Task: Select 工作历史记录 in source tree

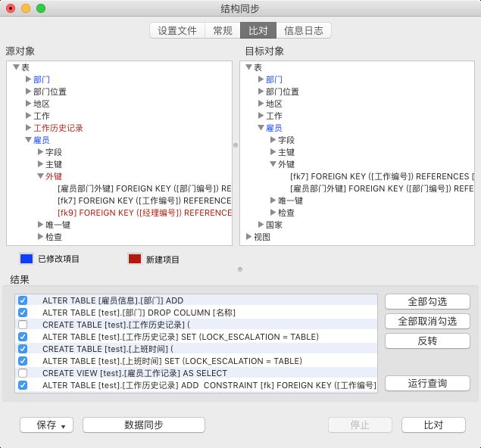Action: pos(58,128)
